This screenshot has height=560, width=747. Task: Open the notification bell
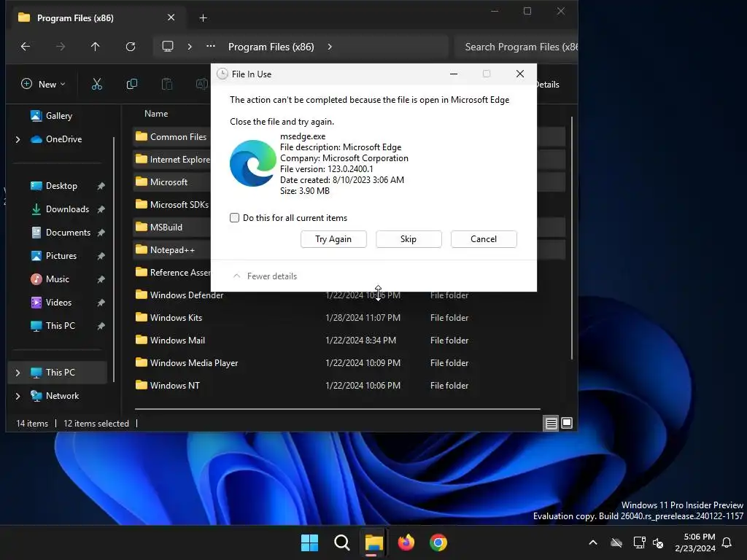coord(727,542)
